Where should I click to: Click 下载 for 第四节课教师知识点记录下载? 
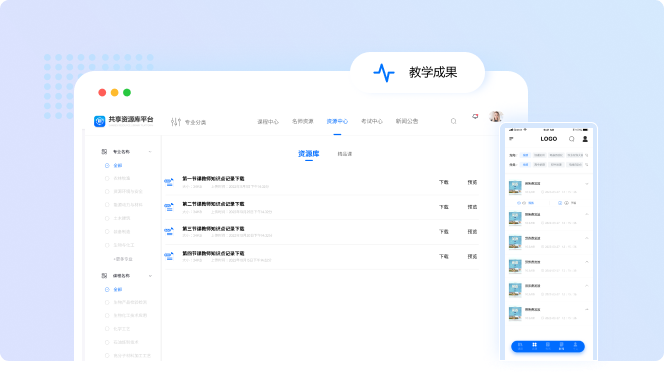[443, 256]
